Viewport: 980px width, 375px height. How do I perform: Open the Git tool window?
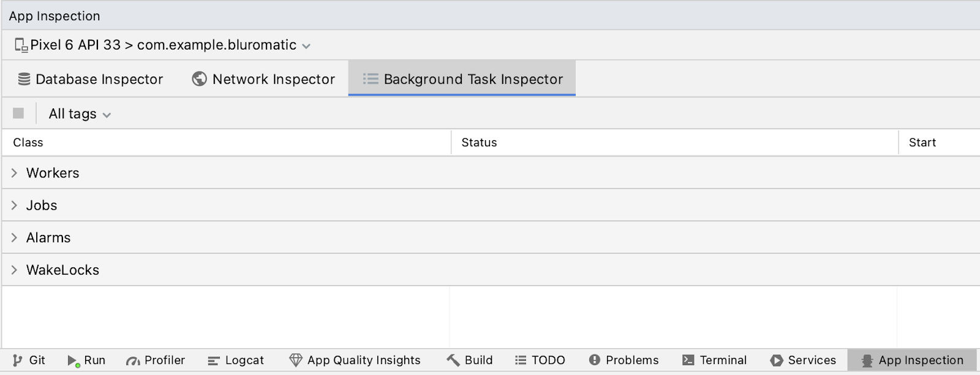[x=29, y=360]
